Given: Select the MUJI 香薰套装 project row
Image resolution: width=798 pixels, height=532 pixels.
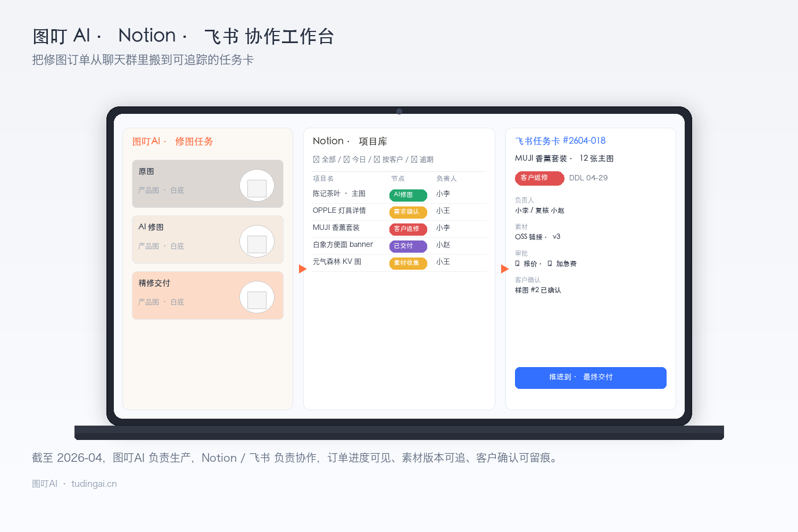Looking at the screenshot, I should point(336,228).
